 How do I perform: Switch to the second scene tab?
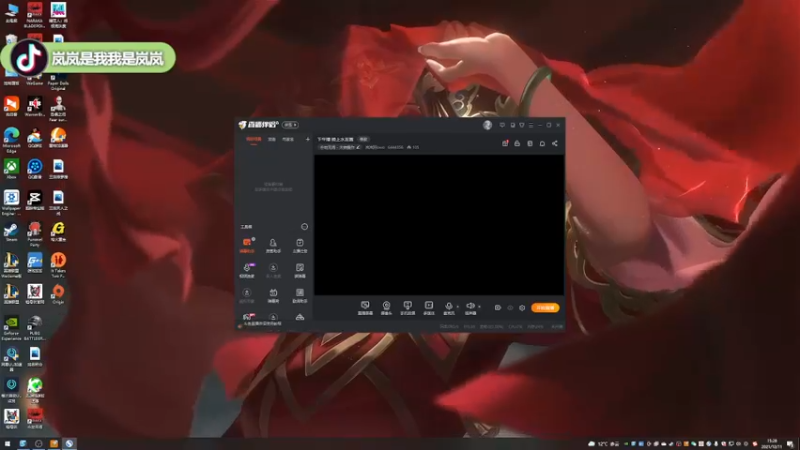pyautogui.click(x=272, y=139)
